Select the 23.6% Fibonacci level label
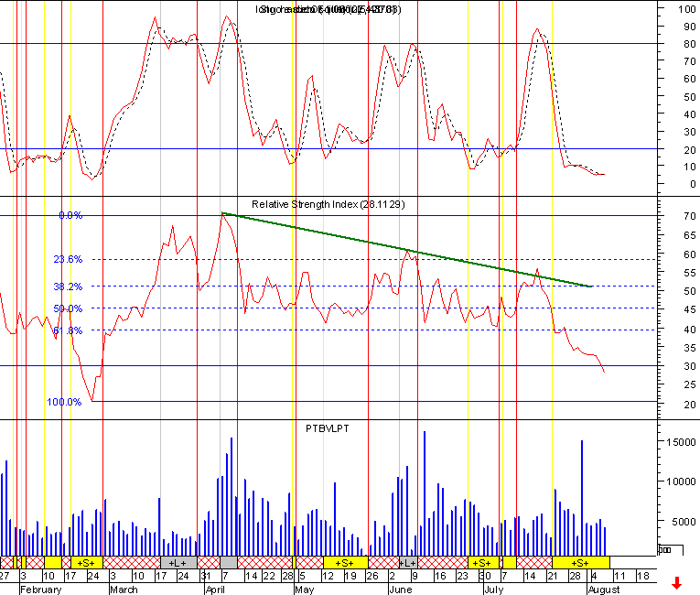Image resolution: width=700 pixels, height=595 pixels. 68,259
